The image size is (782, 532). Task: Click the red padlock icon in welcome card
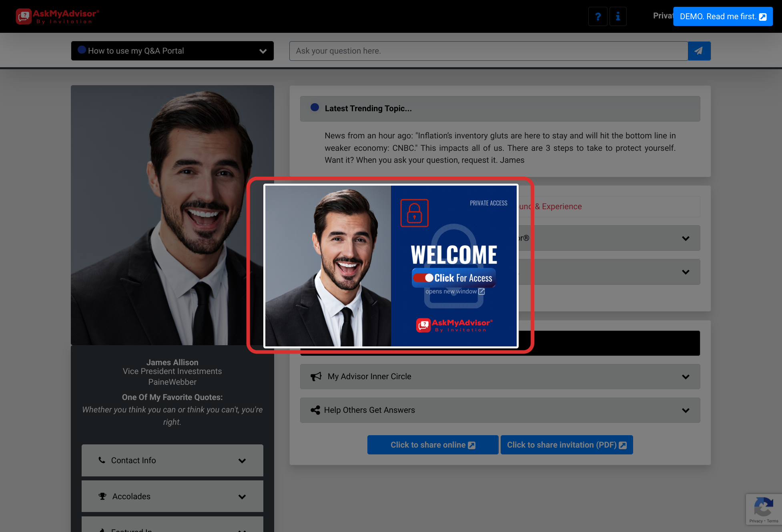414,213
